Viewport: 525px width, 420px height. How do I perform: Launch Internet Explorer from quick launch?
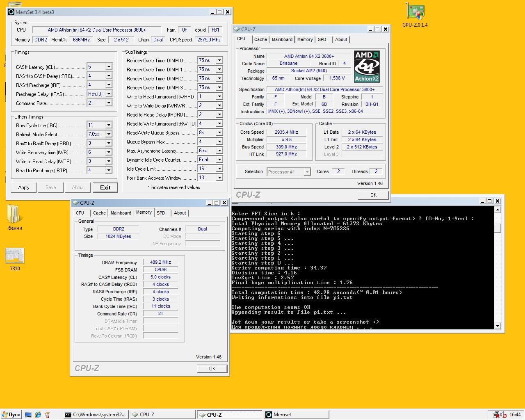38,415
